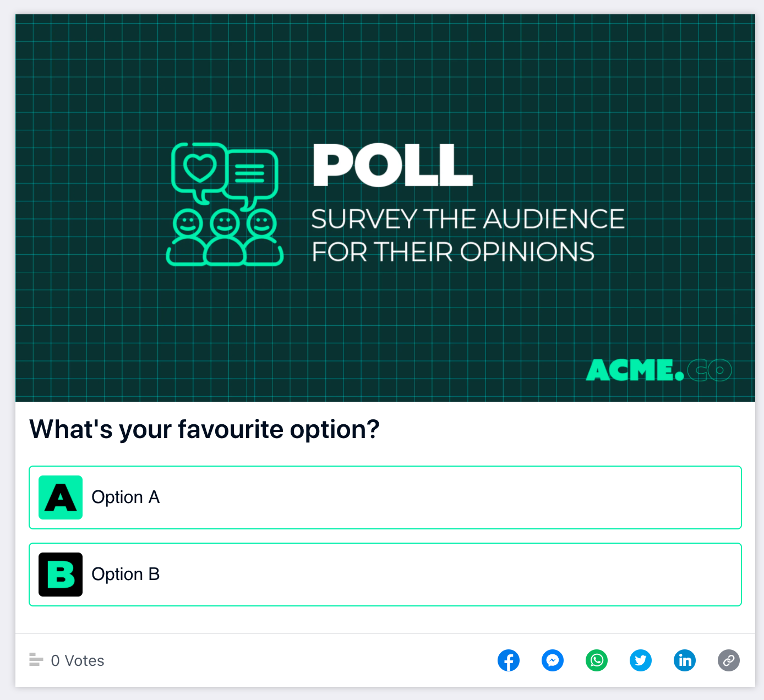This screenshot has width=764, height=700.
Task: Select the Option A text label
Action: 125,497
